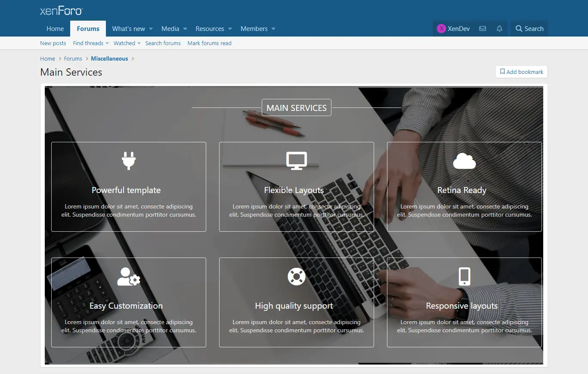
Task: Open the XenDev account menu
Action: (x=453, y=29)
